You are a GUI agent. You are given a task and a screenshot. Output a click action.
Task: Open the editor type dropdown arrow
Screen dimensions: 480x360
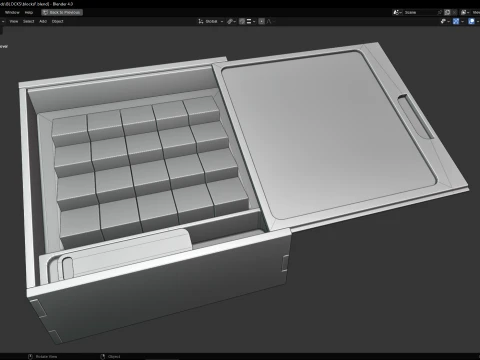tap(3, 21)
